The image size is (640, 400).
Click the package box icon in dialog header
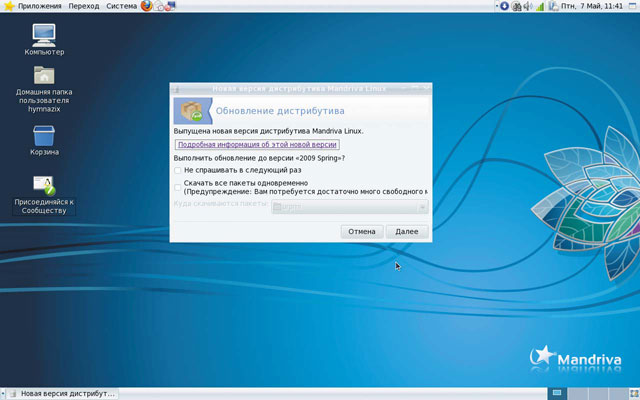[192, 111]
